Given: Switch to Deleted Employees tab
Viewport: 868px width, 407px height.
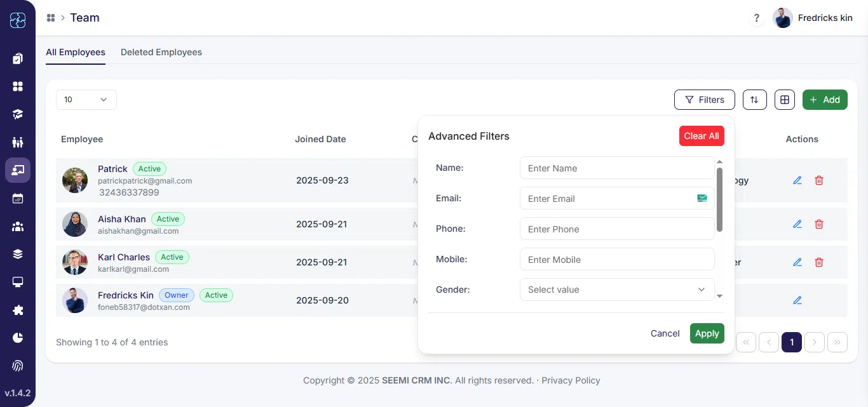Looking at the screenshot, I should coord(161,52).
